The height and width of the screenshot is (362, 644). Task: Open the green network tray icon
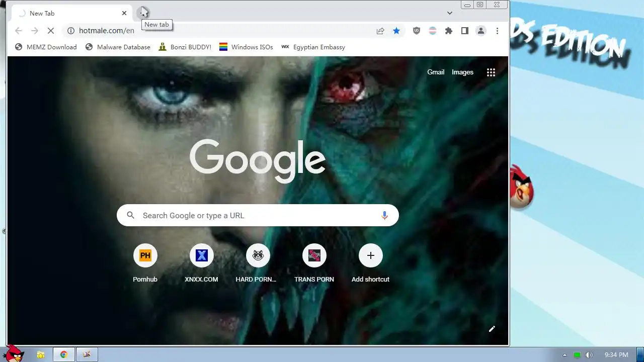577,355
